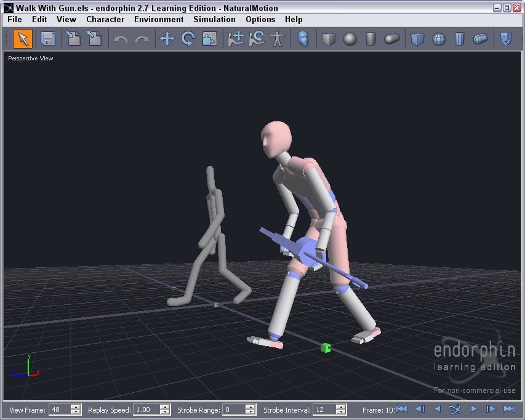Select the Scale tool
This screenshot has width=525, height=420.
[x=210, y=39]
